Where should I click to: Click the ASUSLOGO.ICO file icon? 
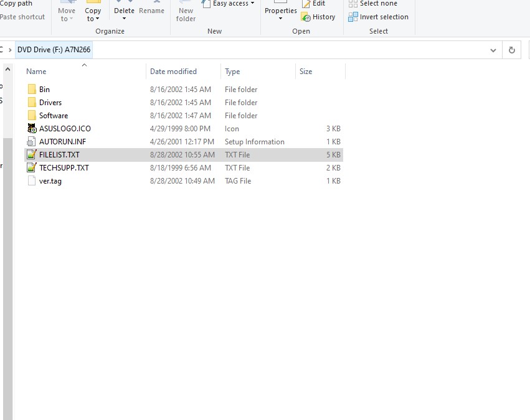click(x=32, y=129)
